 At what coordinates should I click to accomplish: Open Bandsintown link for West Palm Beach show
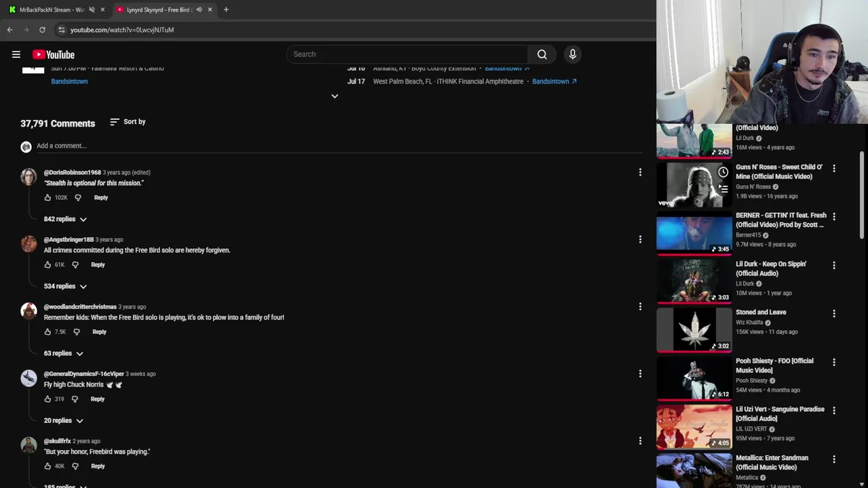point(554,81)
